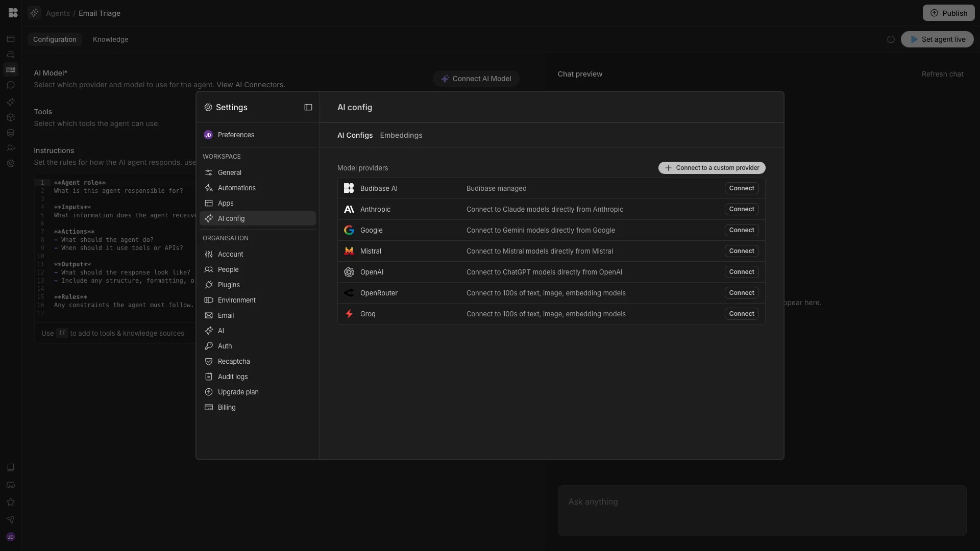Click the send feedback paper plane icon

click(x=11, y=520)
